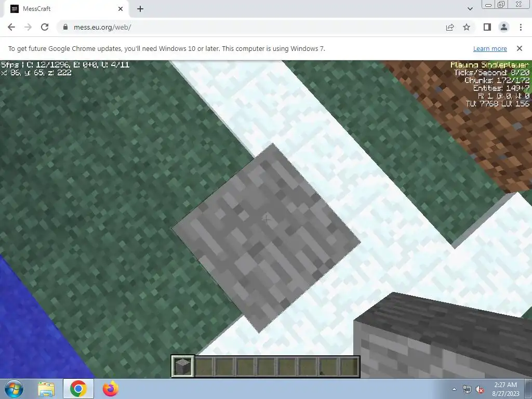Expand the tab search dropdown arrow
The height and width of the screenshot is (399, 532).
click(470, 9)
